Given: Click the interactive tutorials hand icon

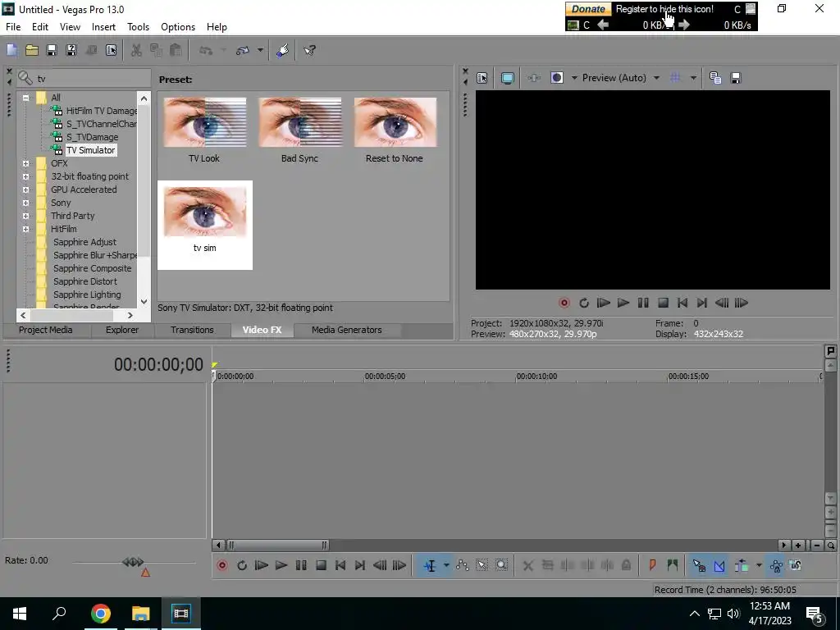Looking at the screenshot, I should coord(283,50).
